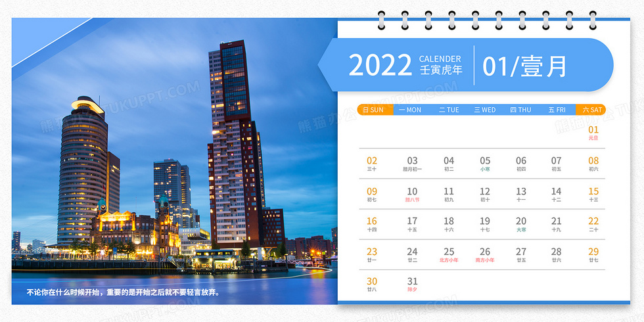
Task: Click the SUN weekday header tab
Action: point(373,110)
